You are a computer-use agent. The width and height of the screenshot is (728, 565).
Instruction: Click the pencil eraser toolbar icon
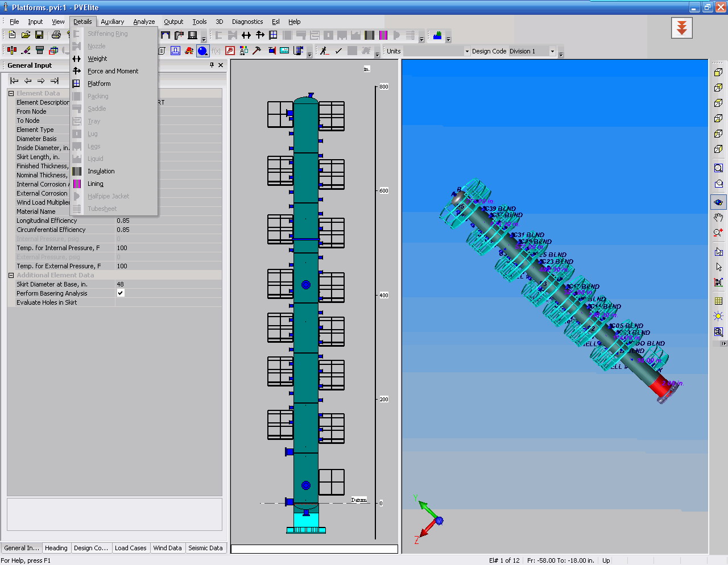tap(26, 51)
